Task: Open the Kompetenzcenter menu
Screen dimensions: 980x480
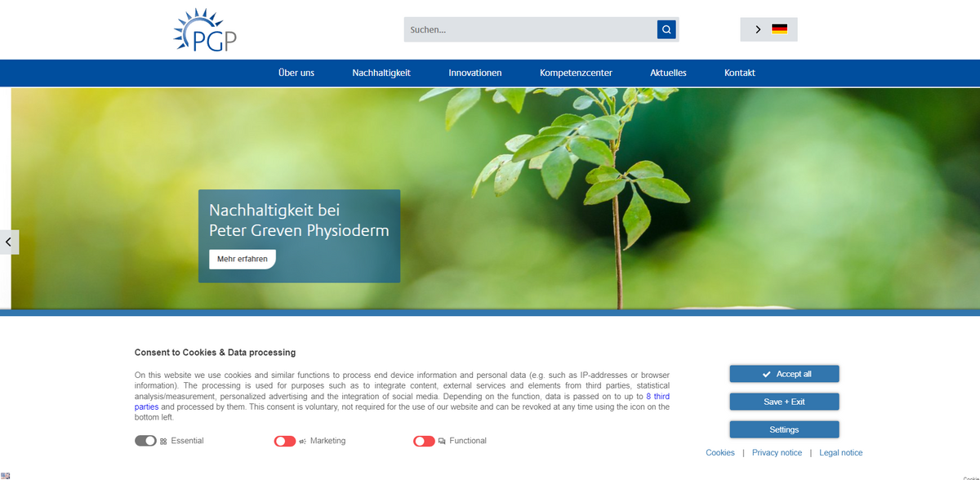Action: [576, 73]
